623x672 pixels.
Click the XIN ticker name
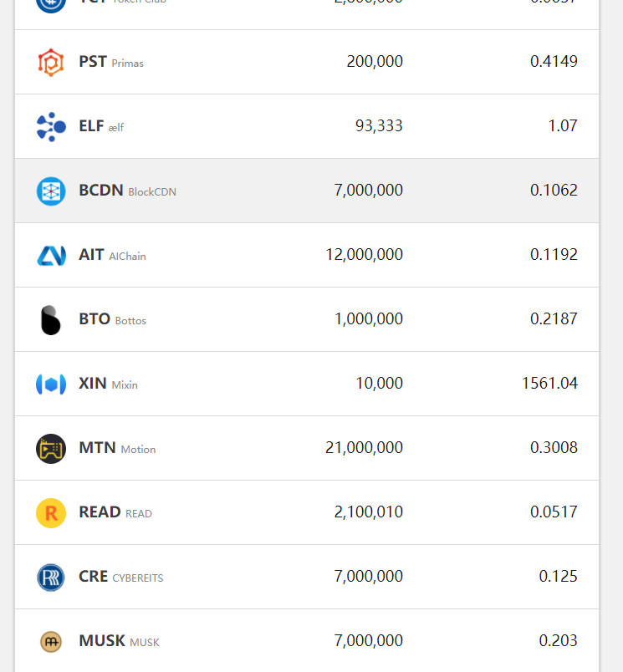coord(93,384)
